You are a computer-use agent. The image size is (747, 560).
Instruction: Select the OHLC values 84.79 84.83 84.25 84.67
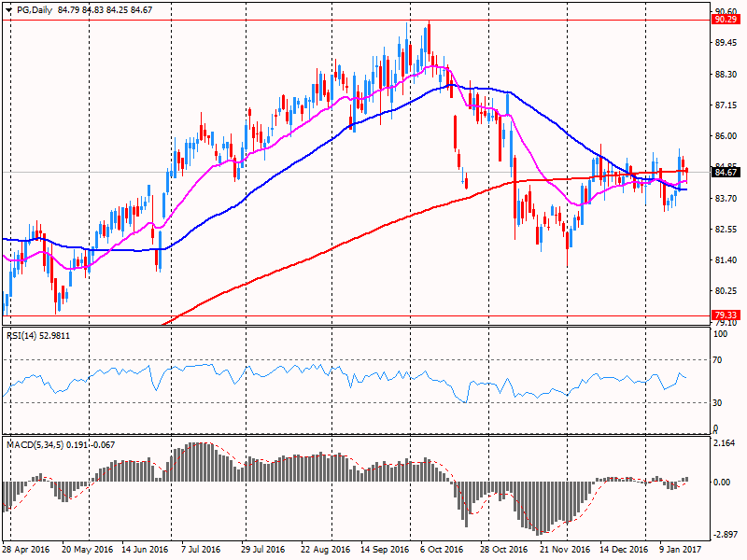click(x=105, y=10)
